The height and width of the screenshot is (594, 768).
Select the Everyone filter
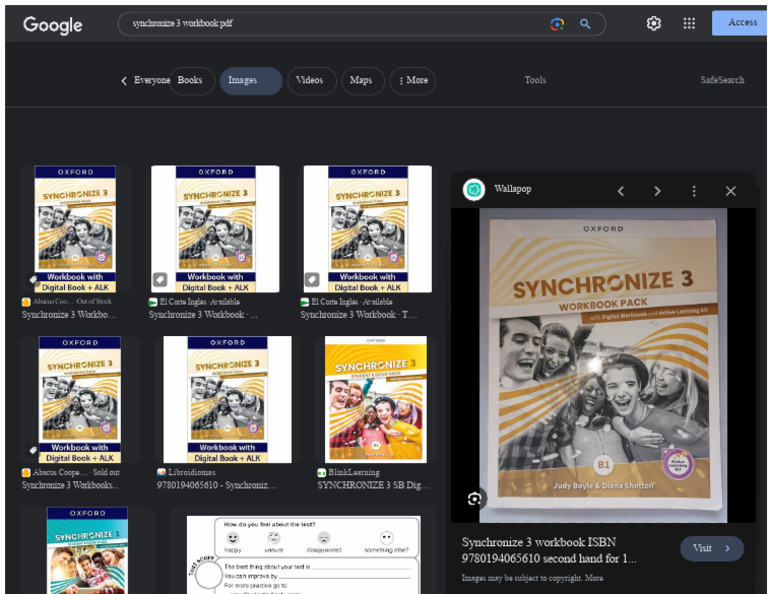152,80
